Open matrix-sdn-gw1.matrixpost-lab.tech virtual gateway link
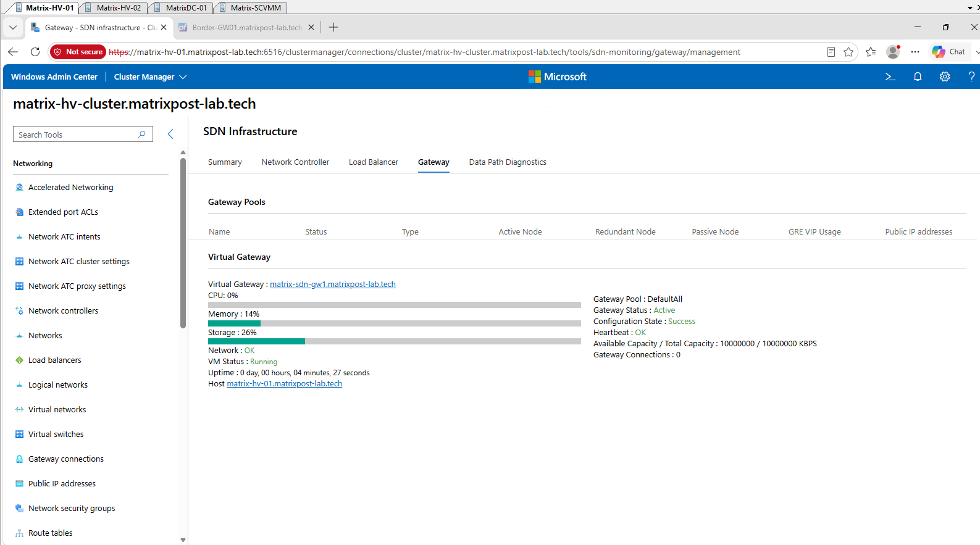 tap(333, 285)
